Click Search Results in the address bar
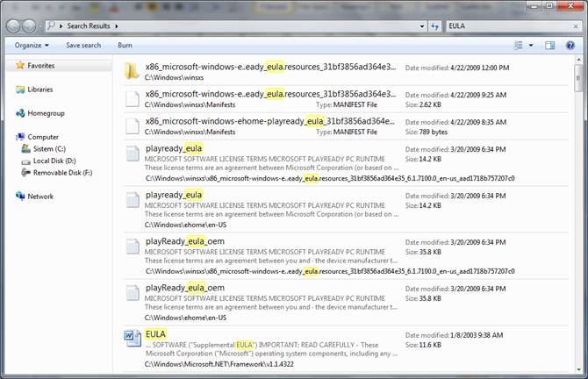This screenshot has width=588, height=379. point(89,25)
